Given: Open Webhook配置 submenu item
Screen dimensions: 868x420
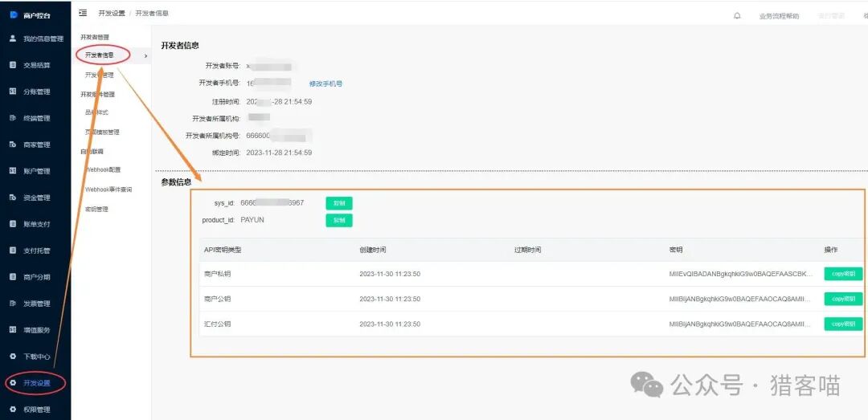Looking at the screenshot, I should click(103, 170).
